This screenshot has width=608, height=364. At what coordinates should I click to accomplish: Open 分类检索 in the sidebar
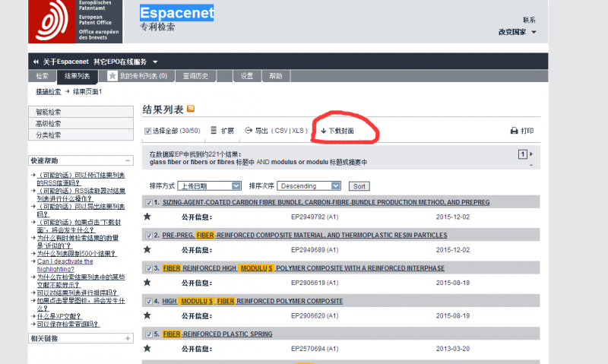click(x=81, y=135)
